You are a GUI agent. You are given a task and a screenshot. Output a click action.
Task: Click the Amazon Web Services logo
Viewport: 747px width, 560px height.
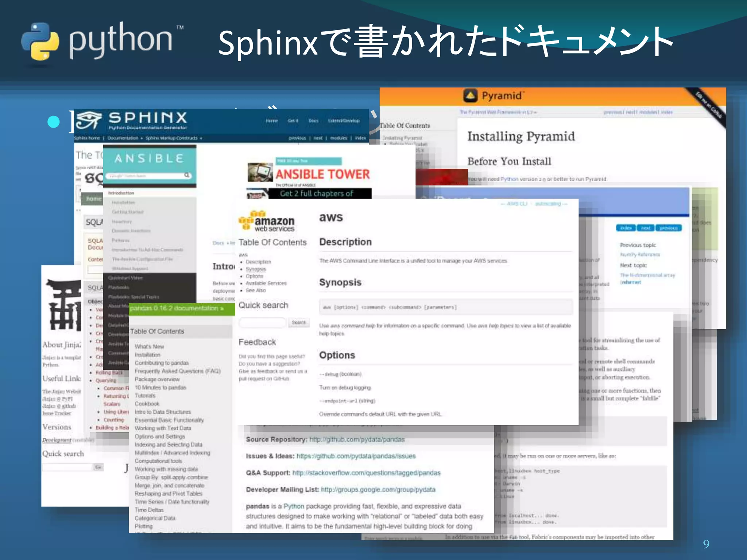(x=267, y=221)
